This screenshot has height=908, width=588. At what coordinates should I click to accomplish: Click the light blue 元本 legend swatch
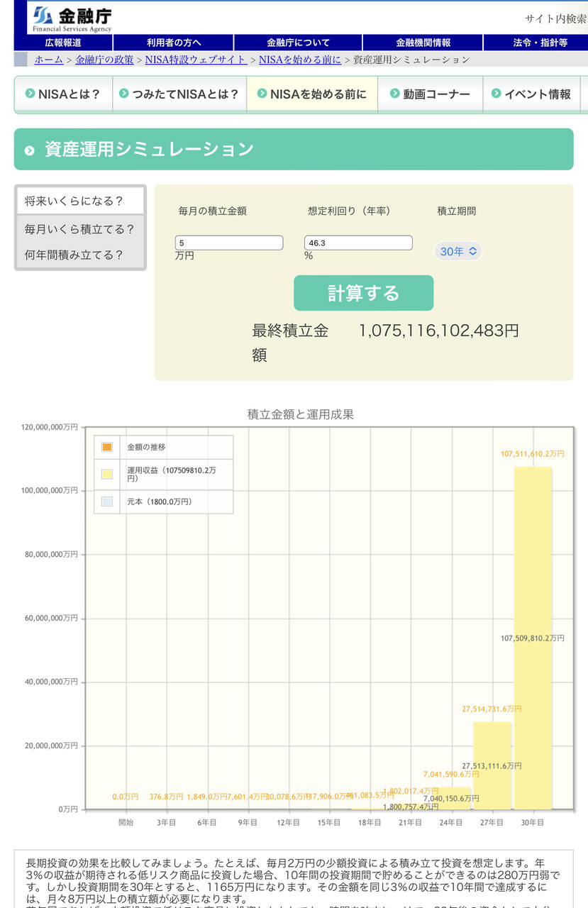(107, 502)
